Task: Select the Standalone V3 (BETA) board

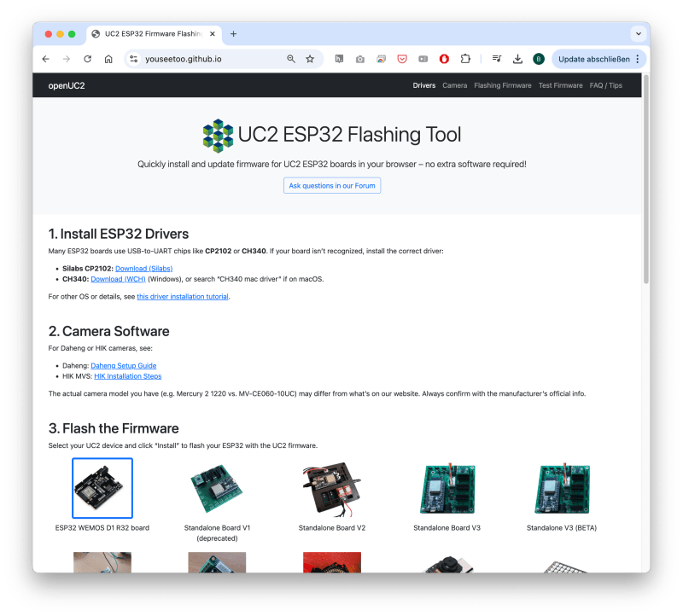Action: [562, 488]
